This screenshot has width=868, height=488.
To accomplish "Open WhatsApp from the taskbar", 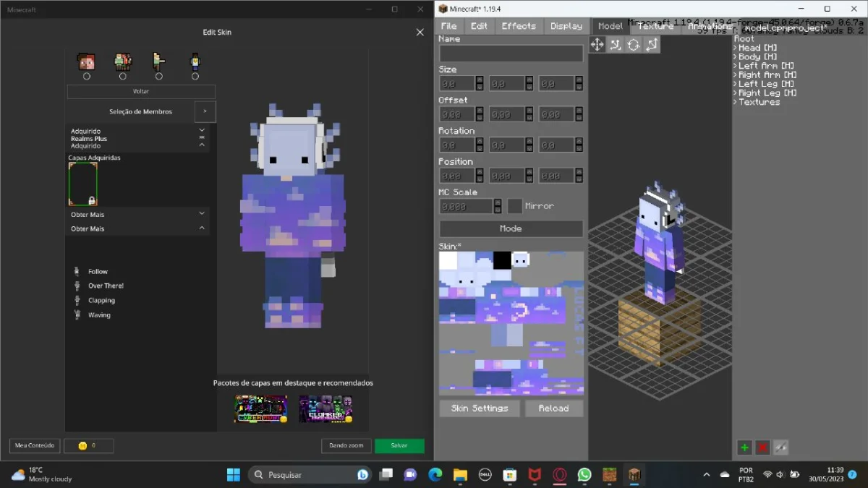I will 584,474.
